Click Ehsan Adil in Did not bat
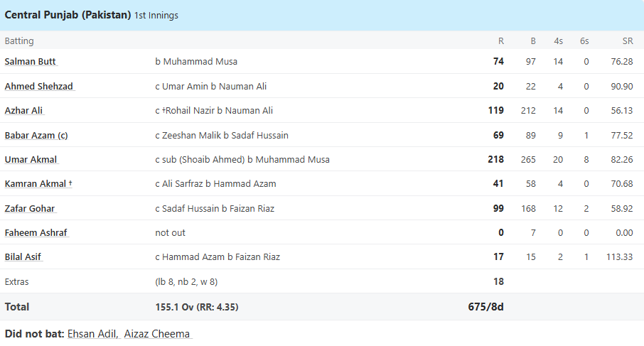Viewport: 644px width, 346px height. coord(92,334)
